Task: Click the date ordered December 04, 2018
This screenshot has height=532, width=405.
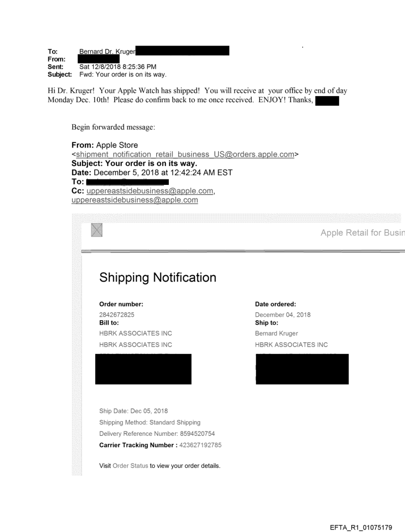Action: pos(282,314)
